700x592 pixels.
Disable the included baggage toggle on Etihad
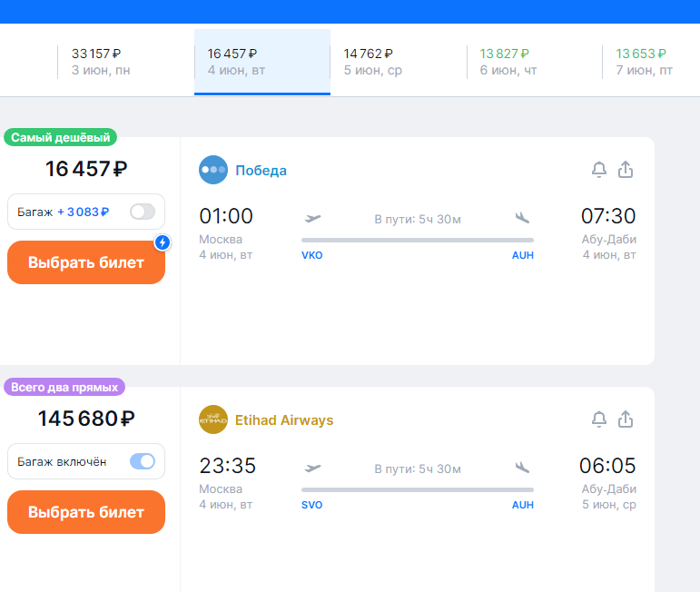coord(143,461)
